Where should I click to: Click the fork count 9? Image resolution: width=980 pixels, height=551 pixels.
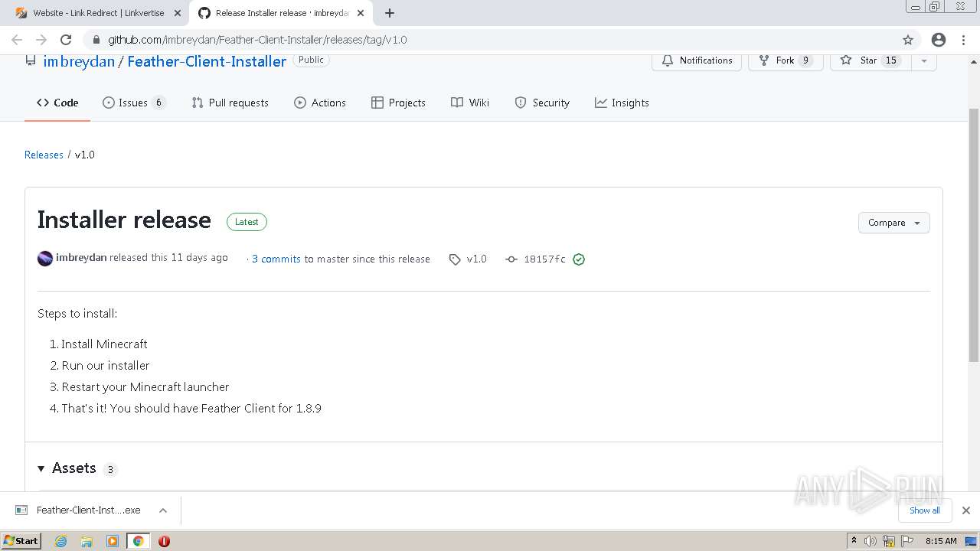pos(805,60)
